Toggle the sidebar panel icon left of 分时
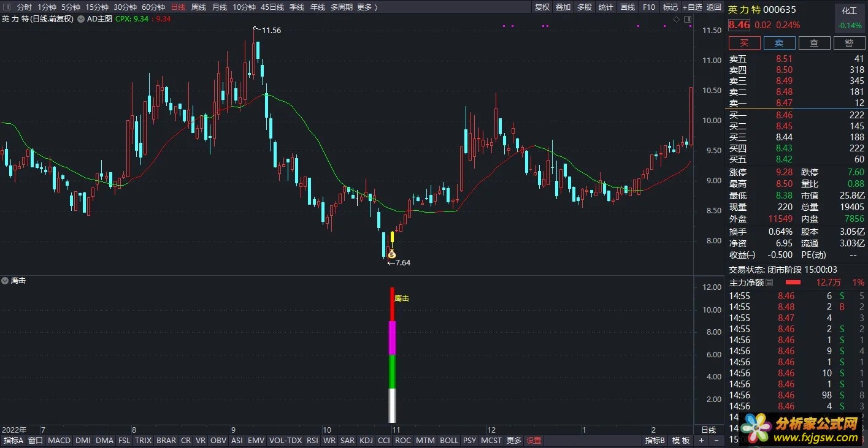Screen dimensions: 868x448 (7, 7)
